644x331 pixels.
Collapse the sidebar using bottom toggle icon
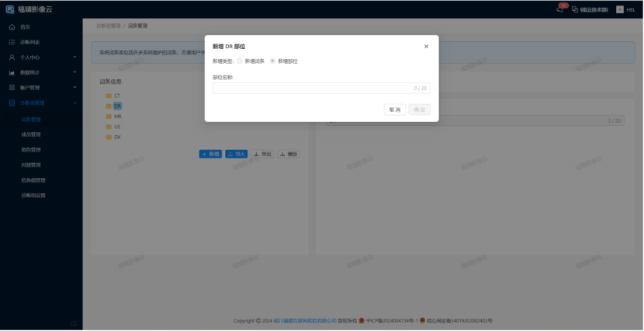click(74, 323)
